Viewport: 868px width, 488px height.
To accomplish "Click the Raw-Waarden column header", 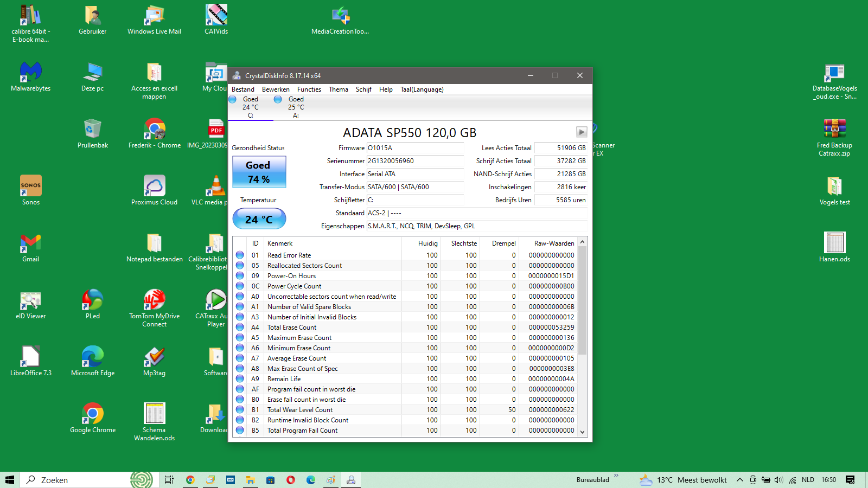I will pos(548,243).
